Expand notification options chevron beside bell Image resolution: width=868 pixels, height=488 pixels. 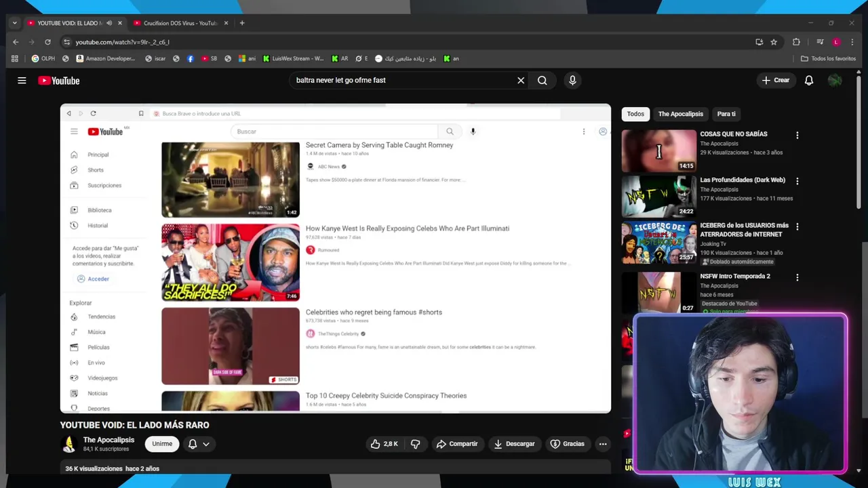(205, 444)
